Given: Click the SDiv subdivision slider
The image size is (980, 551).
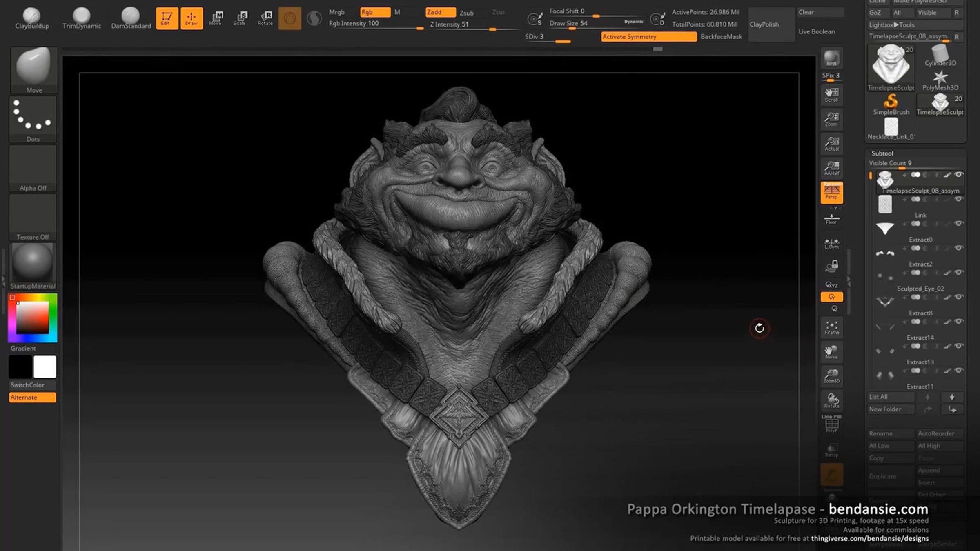Looking at the screenshot, I should click(x=548, y=38).
